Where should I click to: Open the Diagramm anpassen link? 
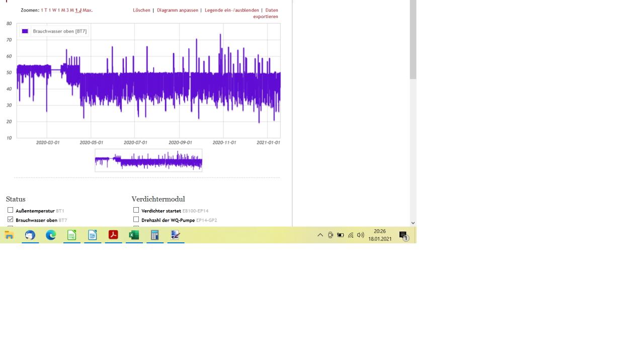coord(178,10)
